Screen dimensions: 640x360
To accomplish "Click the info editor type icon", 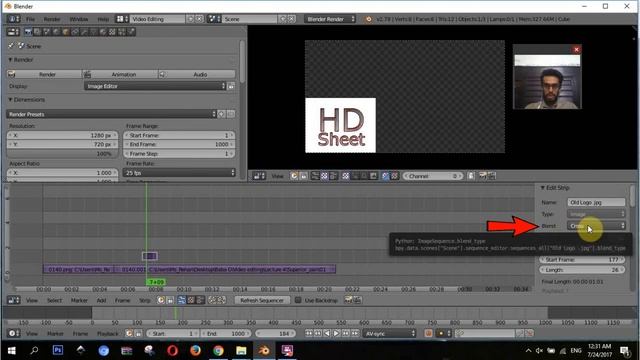I will point(13,19).
